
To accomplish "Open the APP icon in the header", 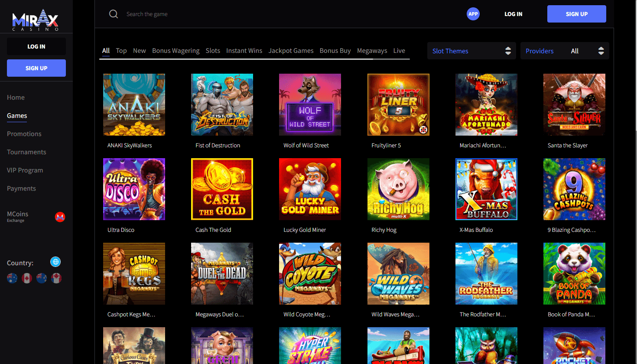I will (473, 14).
